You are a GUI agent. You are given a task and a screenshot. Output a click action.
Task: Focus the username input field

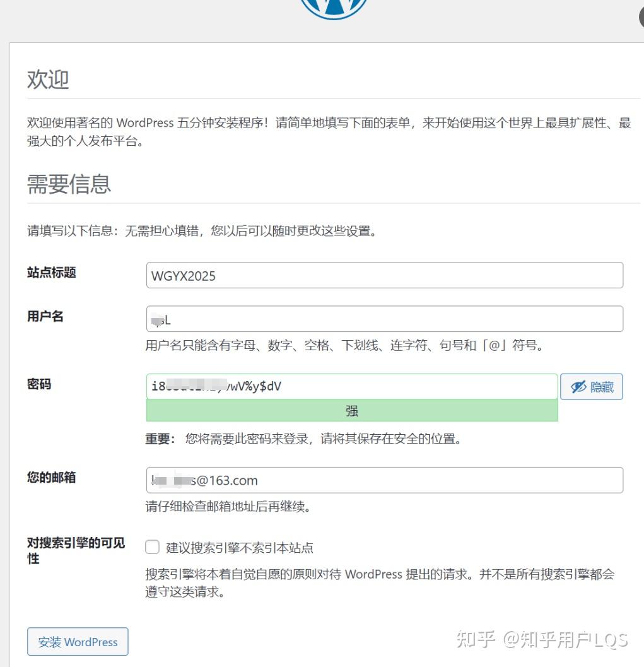click(385, 319)
